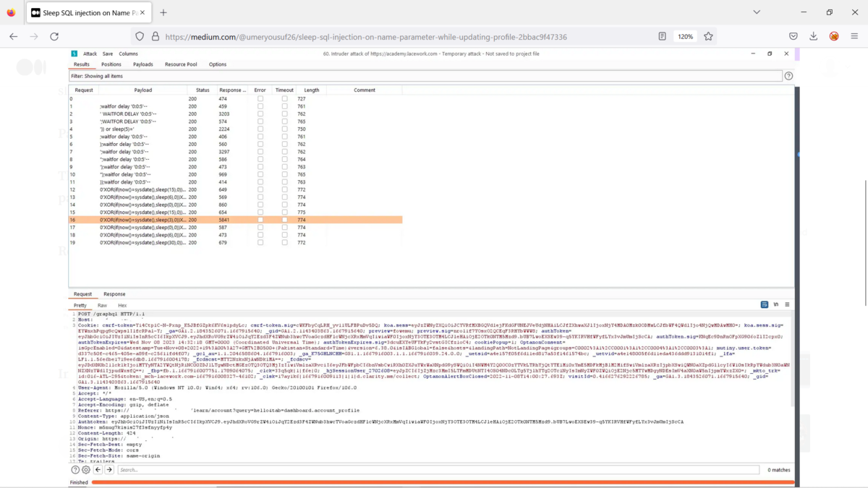Open the search help question mark icon
Screen dimensions: 868x488
[x=75, y=470]
